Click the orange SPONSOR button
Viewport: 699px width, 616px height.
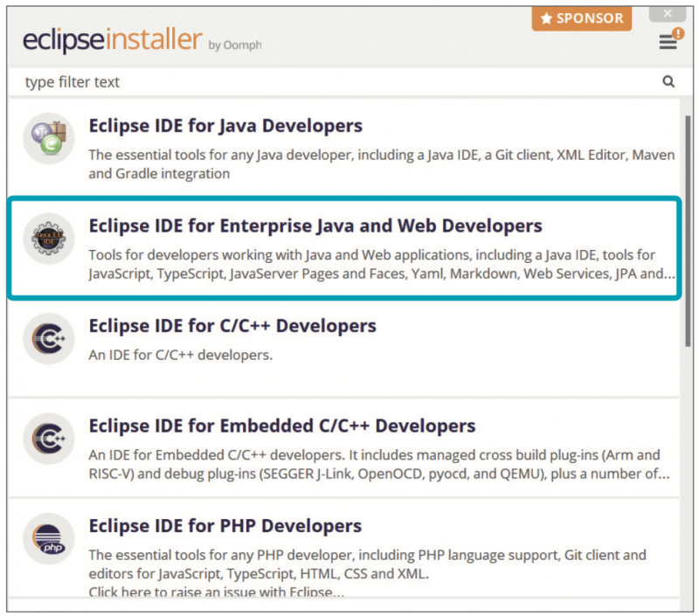click(581, 18)
